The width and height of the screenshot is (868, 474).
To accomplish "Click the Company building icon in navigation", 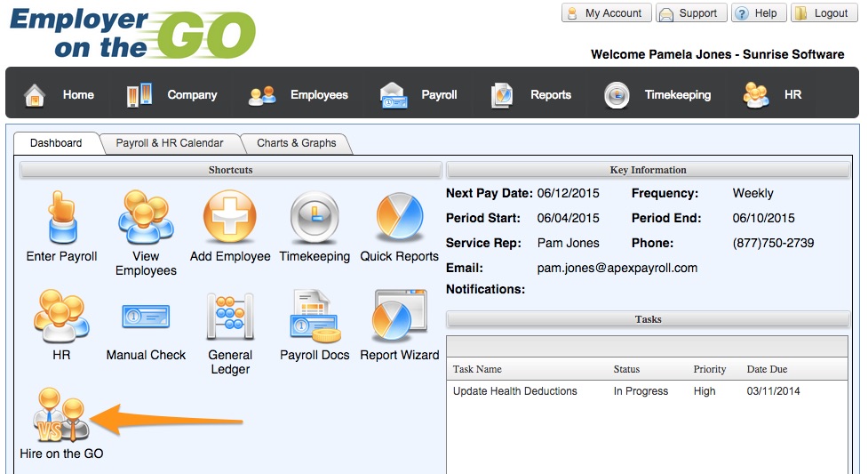I will (139, 95).
